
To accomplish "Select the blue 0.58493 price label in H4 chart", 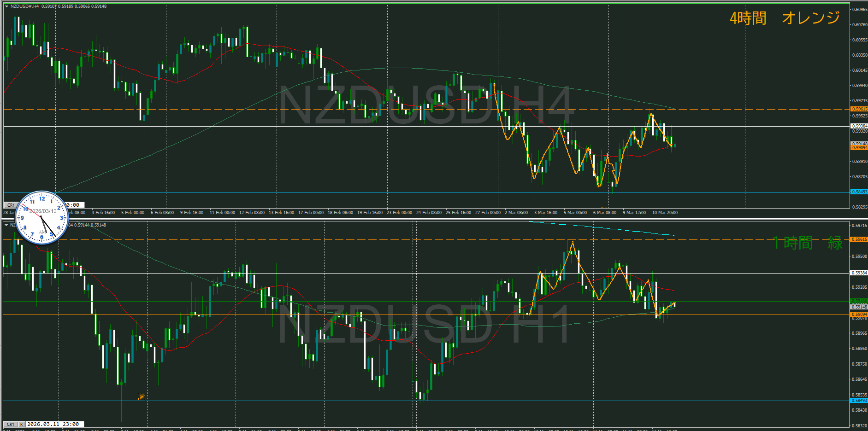I will 859,192.
